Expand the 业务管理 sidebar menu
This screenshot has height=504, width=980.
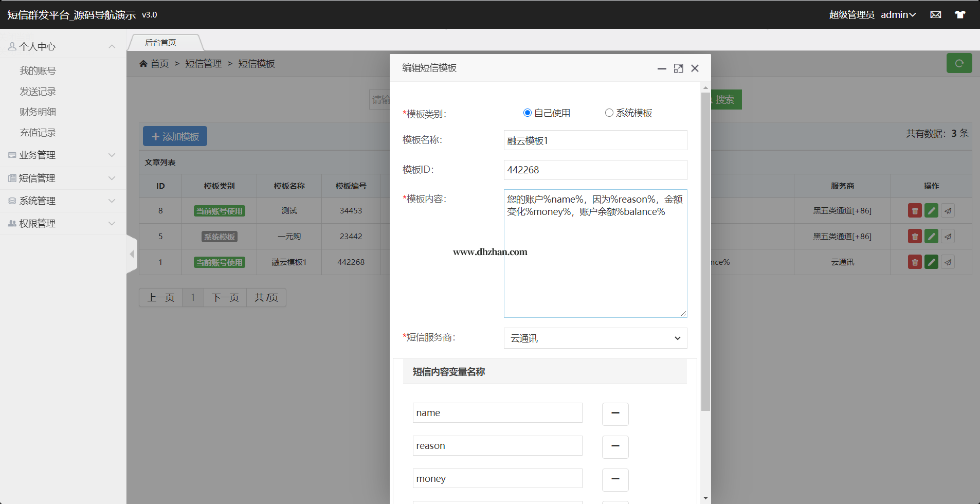pyautogui.click(x=63, y=155)
